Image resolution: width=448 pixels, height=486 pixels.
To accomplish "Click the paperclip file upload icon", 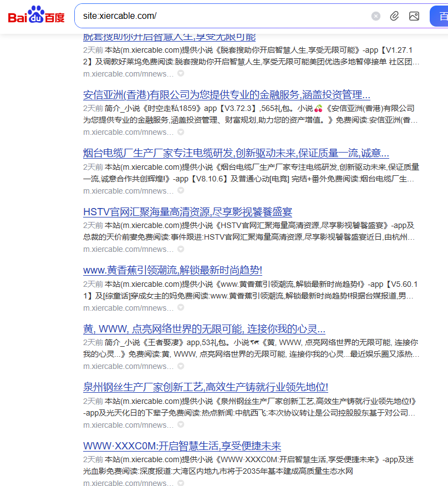I will [394, 16].
